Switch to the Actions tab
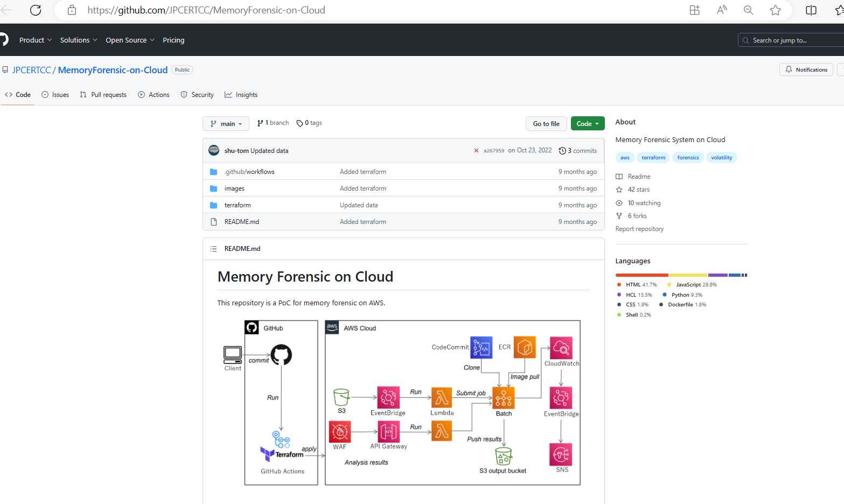The width and height of the screenshot is (844, 504). 154,94
